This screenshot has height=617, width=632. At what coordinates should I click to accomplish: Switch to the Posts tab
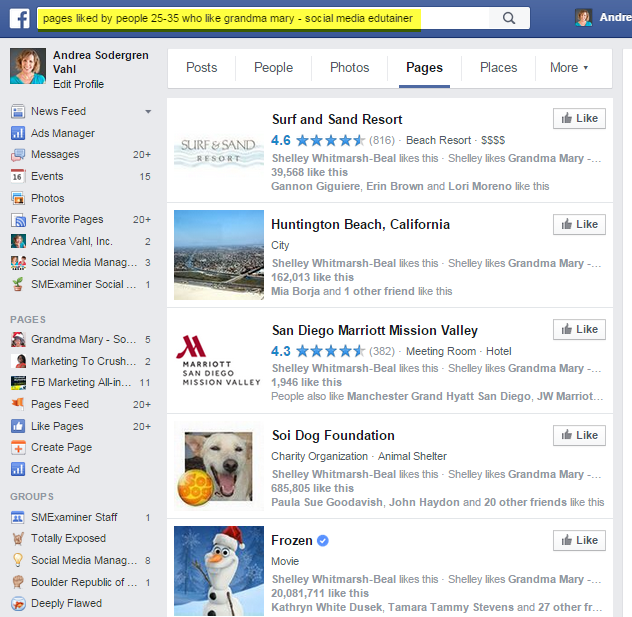click(x=202, y=68)
